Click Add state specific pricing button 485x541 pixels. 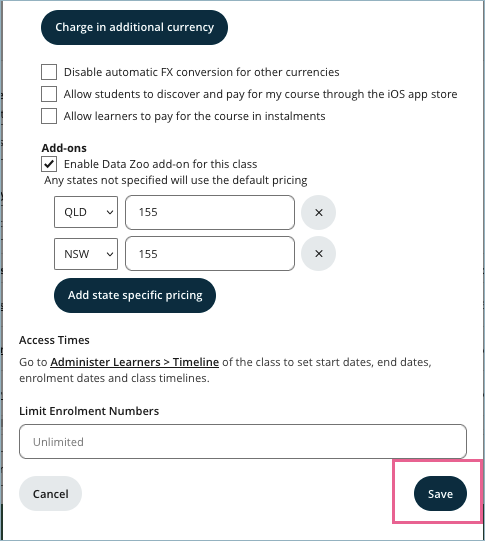[x=135, y=295]
